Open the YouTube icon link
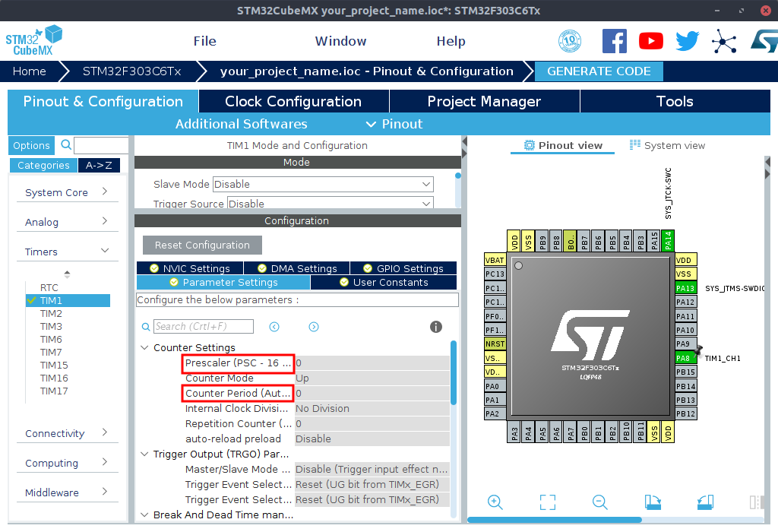 651,41
